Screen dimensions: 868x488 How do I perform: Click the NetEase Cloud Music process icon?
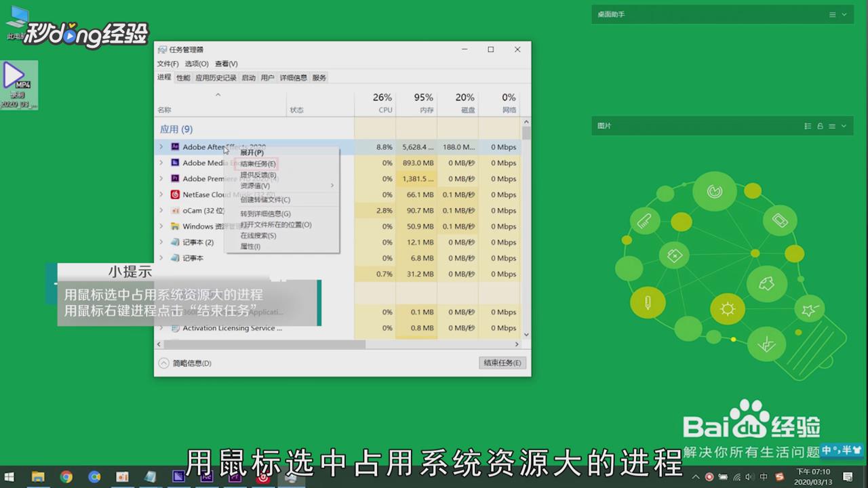coord(175,195)
